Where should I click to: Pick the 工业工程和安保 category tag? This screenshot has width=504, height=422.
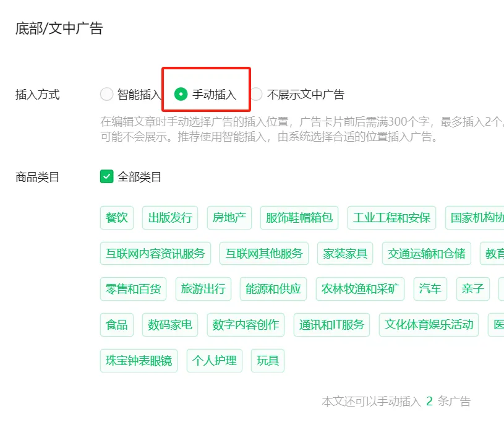[x=391, y=218]
